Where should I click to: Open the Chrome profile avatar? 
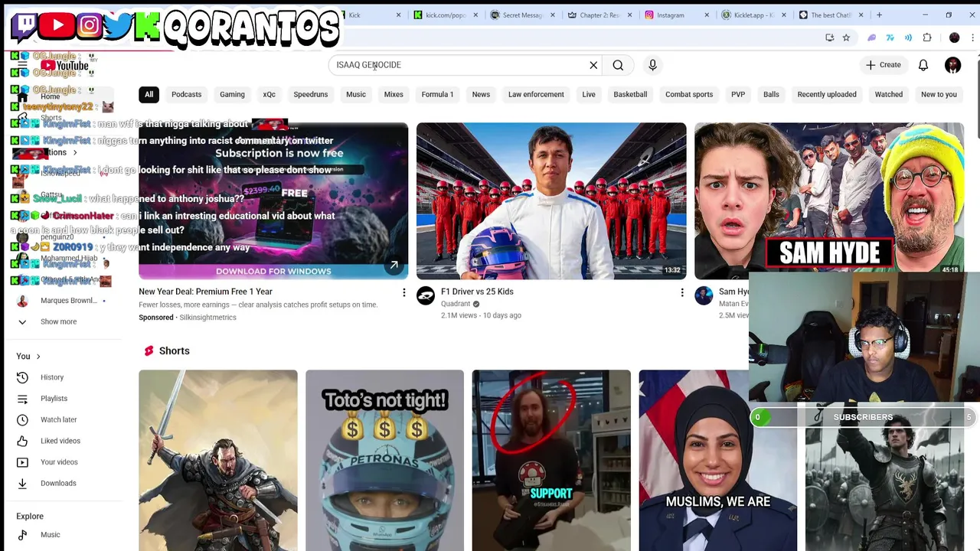(x=954, y=37)
